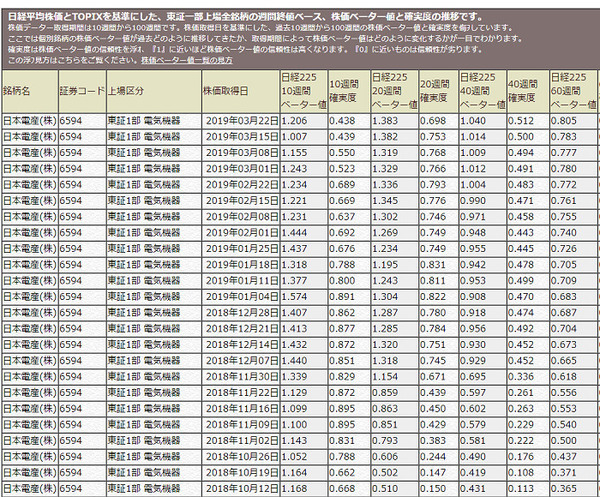The image size is (600, 497).
Task: Click 60-week beta value 0.805
Action: pyautogui.click(x=573, y=121)
